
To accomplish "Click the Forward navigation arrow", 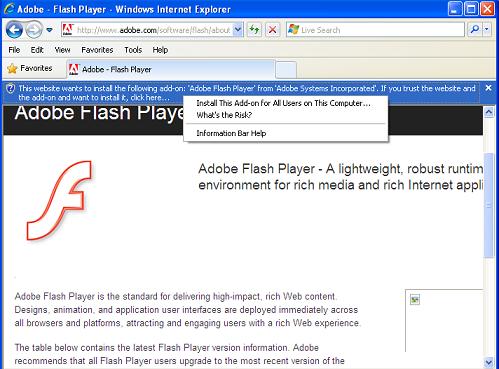I will tap(34, 30).
